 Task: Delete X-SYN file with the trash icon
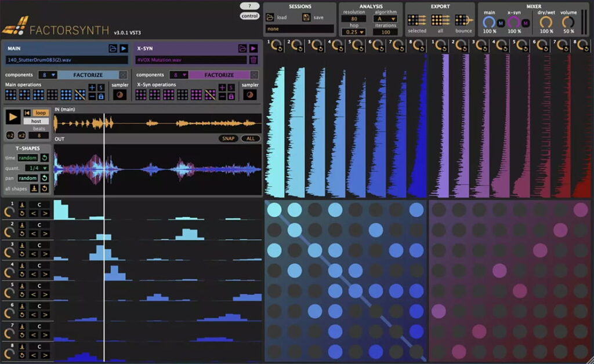coord(253,60)
